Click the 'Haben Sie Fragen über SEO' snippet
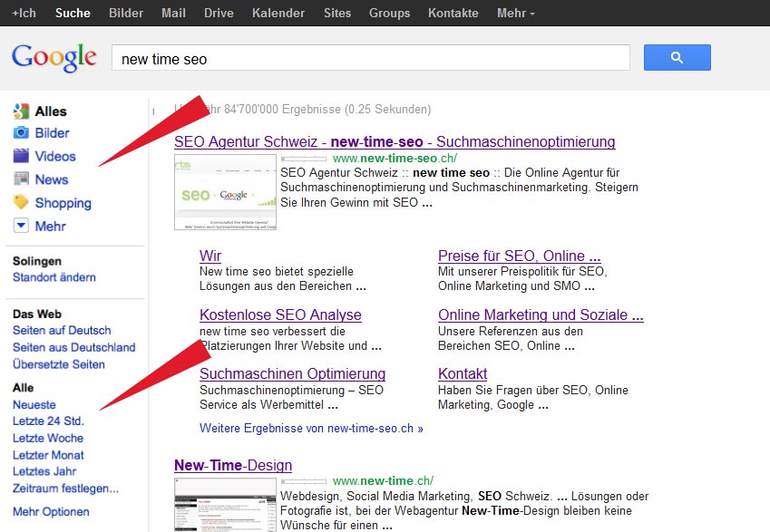This screenshot has width=770, height=532. [532, 398]
